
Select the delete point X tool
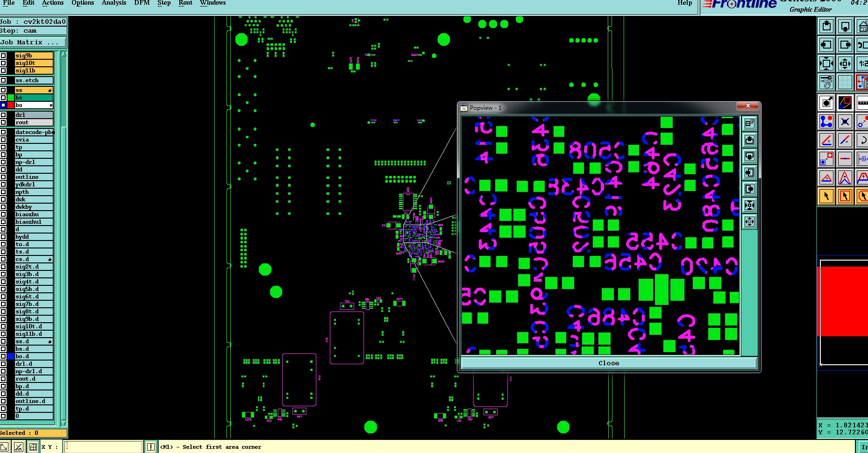pyautogui.click(x=845, y=121)
